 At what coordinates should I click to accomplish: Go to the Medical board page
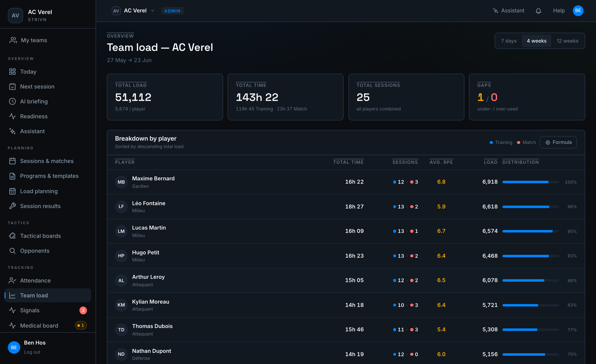pyautogui.click(x=48, y=326)
